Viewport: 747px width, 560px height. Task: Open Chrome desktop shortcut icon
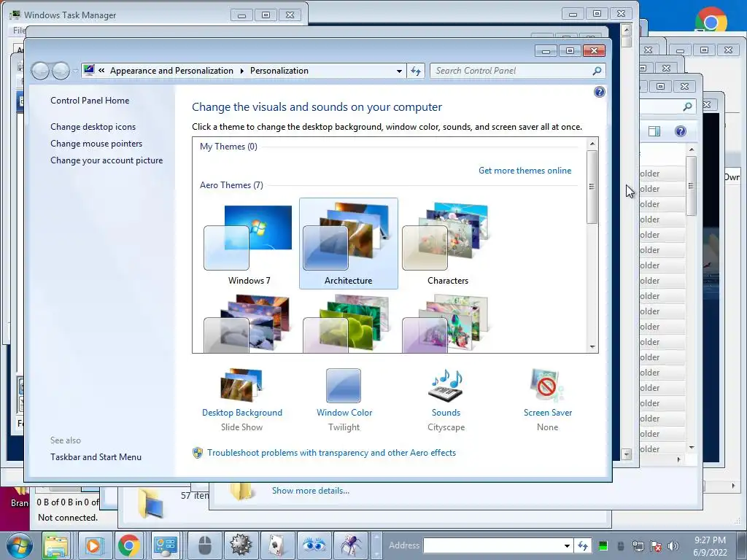pos(711,19)
